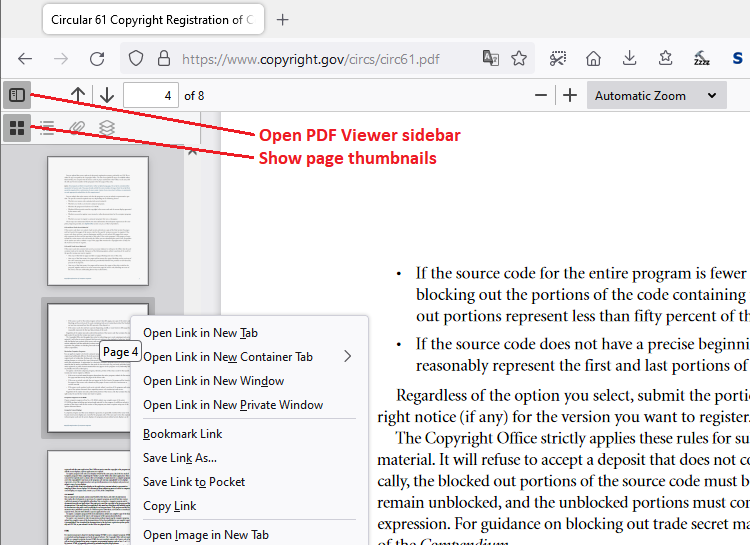Screen dimensions: 750x545
Task: Go to next page arrow
Action: (107, 96)
